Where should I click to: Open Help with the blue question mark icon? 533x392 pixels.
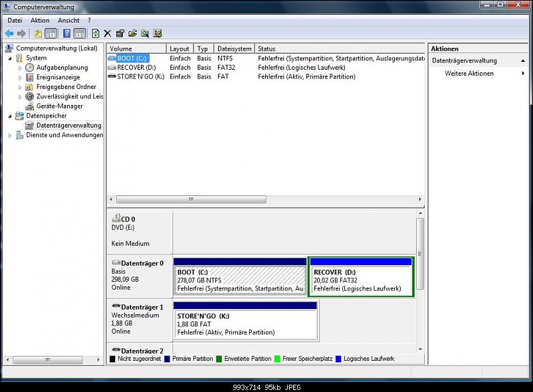tap(67, 33)
